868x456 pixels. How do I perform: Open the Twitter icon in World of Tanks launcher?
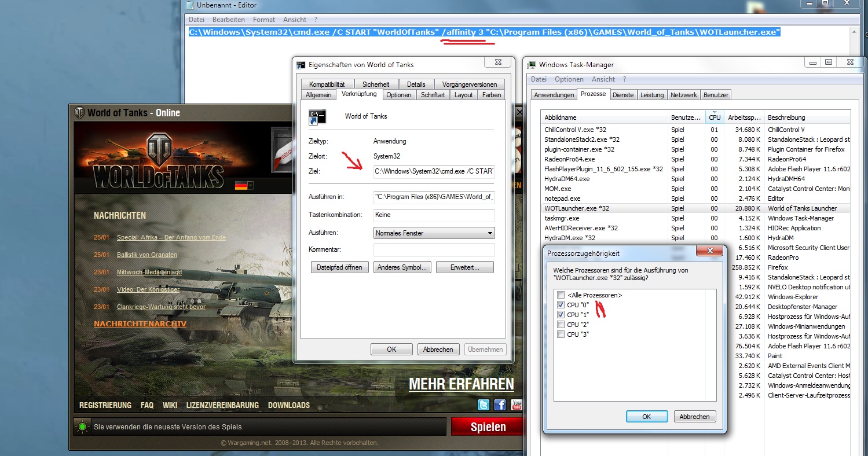click(484, 404)
